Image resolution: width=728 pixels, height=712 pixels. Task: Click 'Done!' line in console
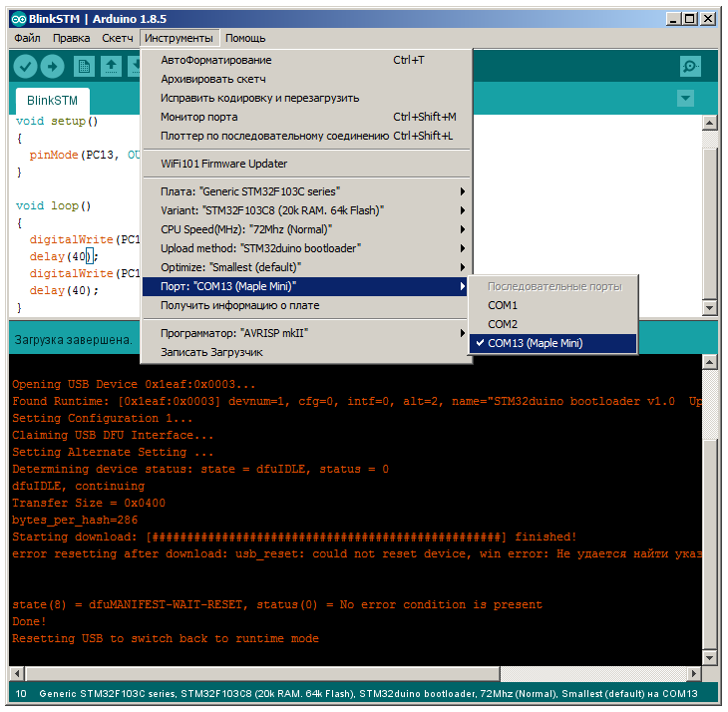[29, 621]
